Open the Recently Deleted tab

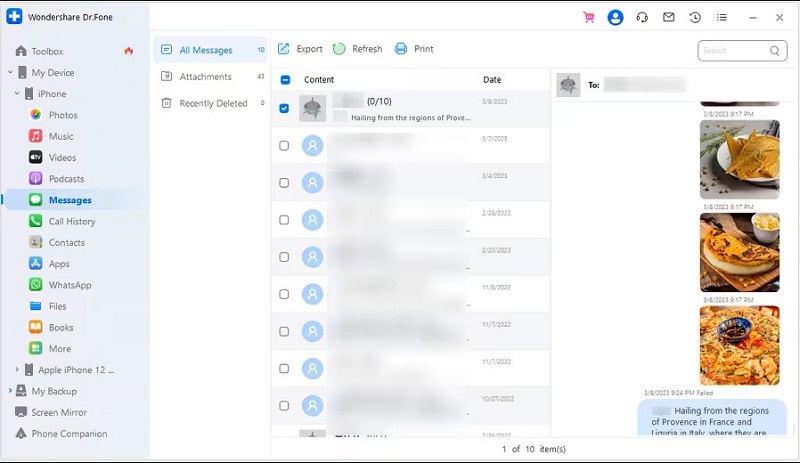click(x=213, y=103)
